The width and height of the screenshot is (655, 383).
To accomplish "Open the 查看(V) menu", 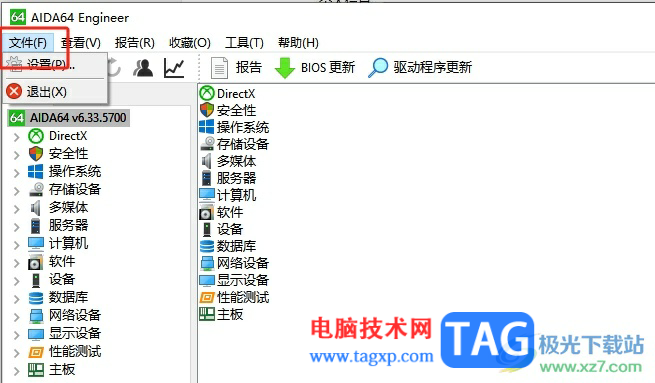I will (81, 43).
